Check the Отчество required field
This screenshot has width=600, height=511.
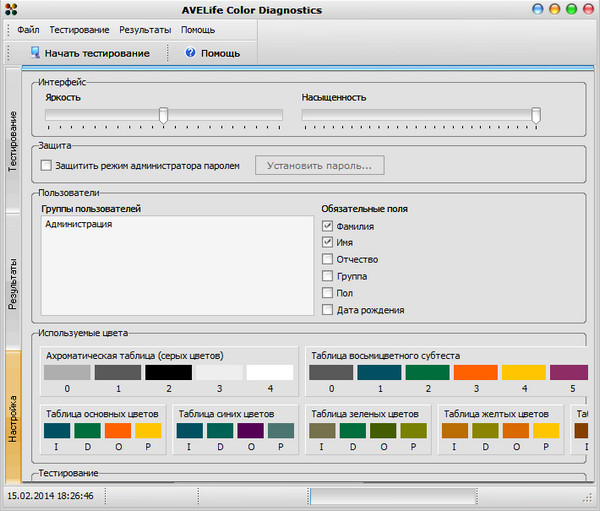pyautogui.click(x=327, y=259)
